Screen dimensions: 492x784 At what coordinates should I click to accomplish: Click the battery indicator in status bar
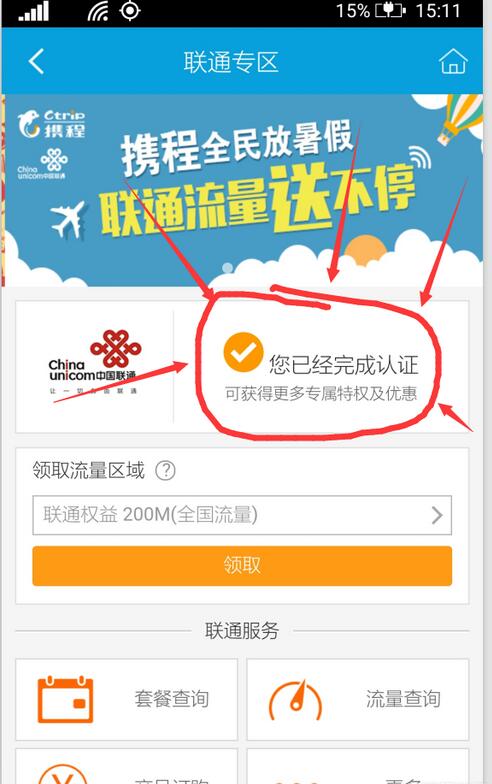(390, 10)
